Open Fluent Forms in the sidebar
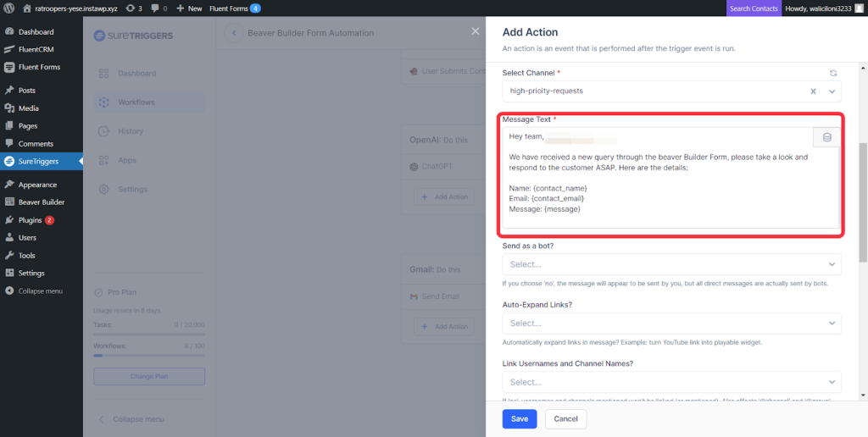868x437 pixels. (39, 67)
